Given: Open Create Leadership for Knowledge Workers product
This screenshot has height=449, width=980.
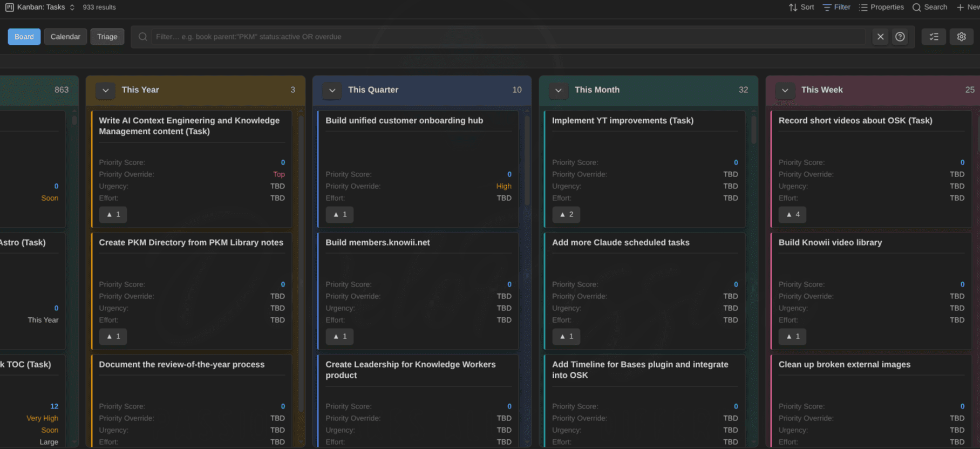Looking at the screenshot, I should point(411,370).
